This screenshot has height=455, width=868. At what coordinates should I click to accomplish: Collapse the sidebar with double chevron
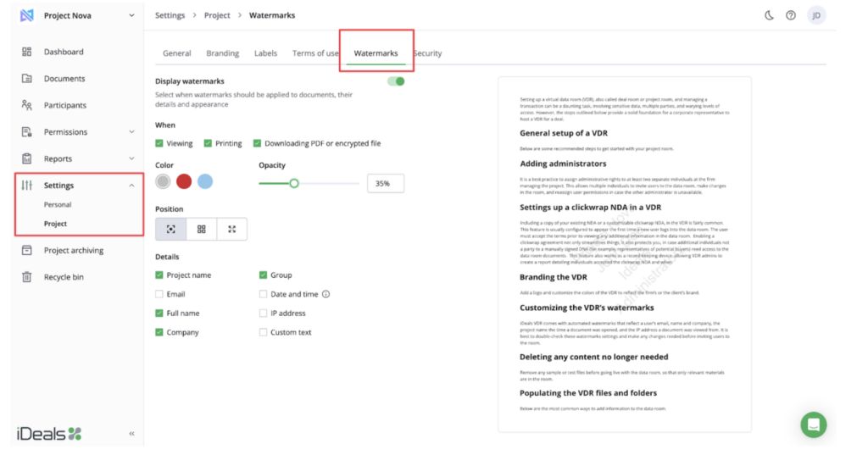click(x=131, y=434)
